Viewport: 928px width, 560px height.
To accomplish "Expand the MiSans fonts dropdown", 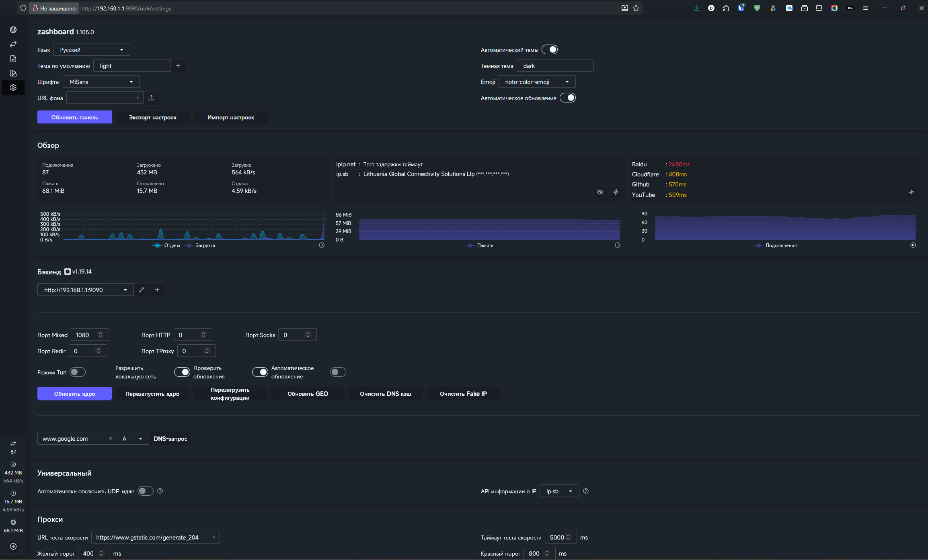I will tap(101, 82).
